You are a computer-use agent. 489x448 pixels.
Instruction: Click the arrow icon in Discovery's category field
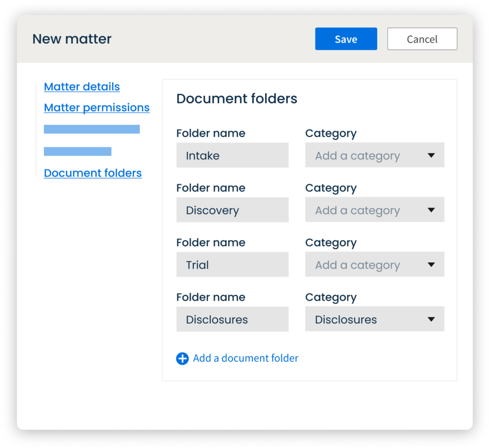431,210
